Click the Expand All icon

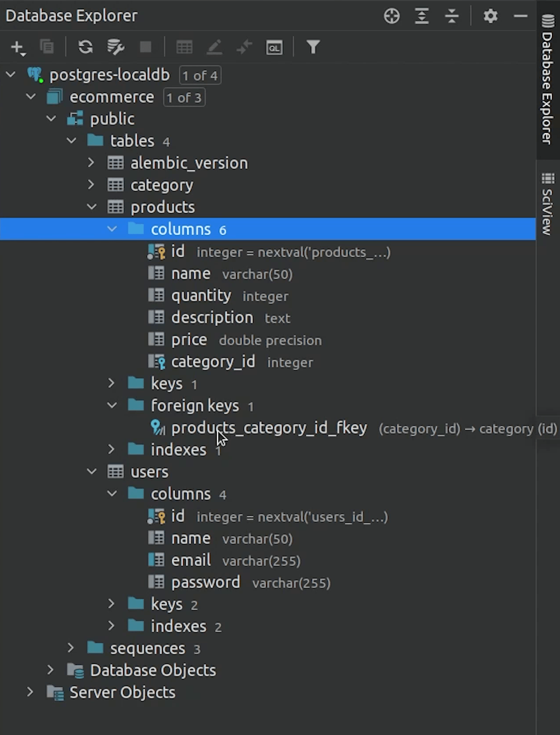[x=422, y=16]
